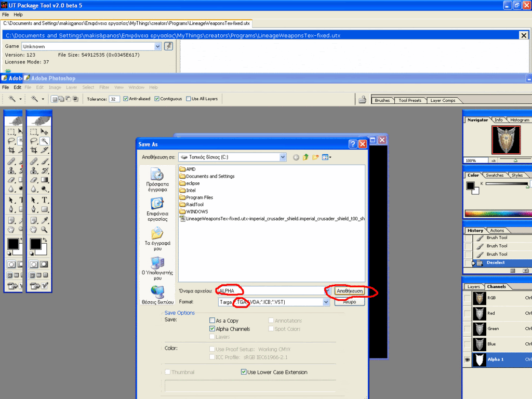Click the Αποθήκευση save button
The width and height of the screenshot is (532, 399).
click(x=349, y=290)
